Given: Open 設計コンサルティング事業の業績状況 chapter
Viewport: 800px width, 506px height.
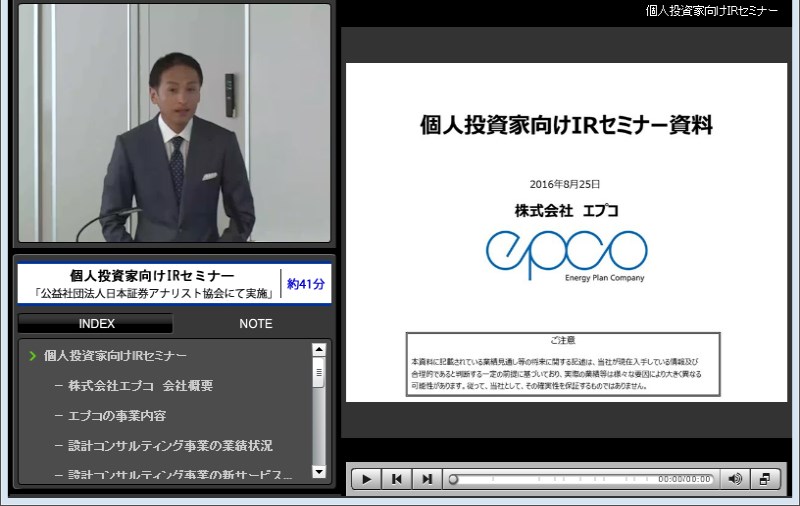Looking at the screenshot, I should point(170,446).
